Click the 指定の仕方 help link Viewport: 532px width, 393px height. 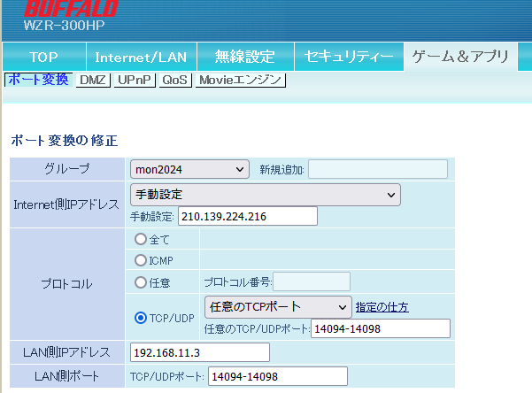(x=382, y=307)
